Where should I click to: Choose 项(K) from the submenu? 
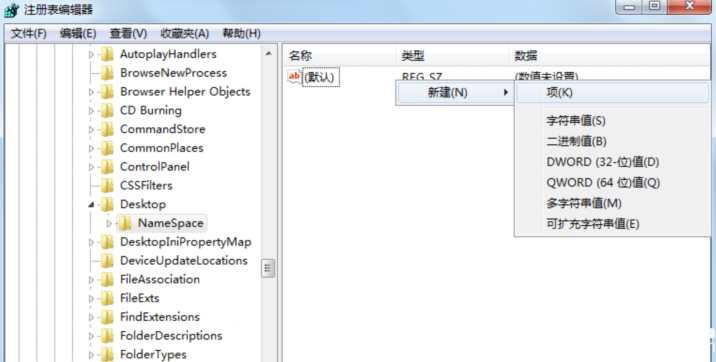pyautogui.click(x=613, y=93)
